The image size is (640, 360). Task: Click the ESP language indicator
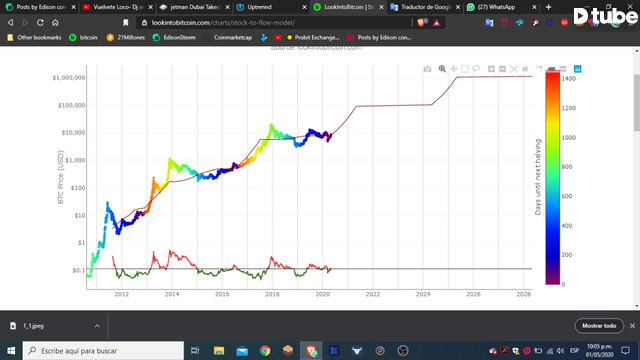point(574,351)
